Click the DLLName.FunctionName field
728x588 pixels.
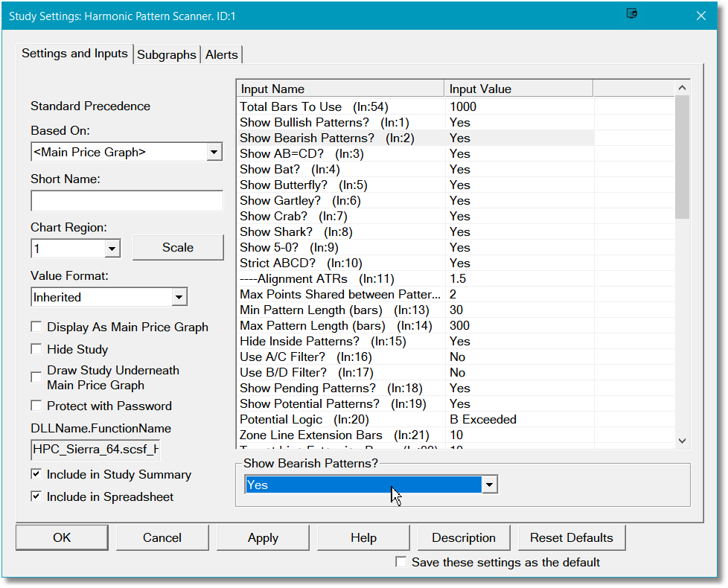[95, 450]
